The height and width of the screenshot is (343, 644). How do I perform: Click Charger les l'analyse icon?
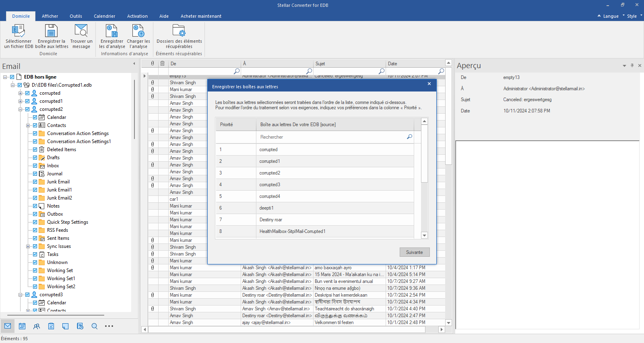(x=138, y=31)
